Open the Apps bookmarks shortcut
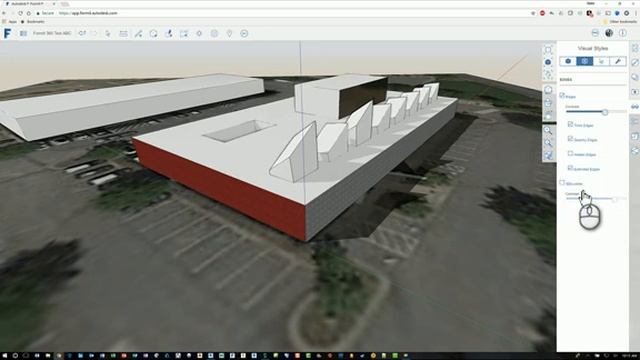640x360 pixels. (10, 22)
